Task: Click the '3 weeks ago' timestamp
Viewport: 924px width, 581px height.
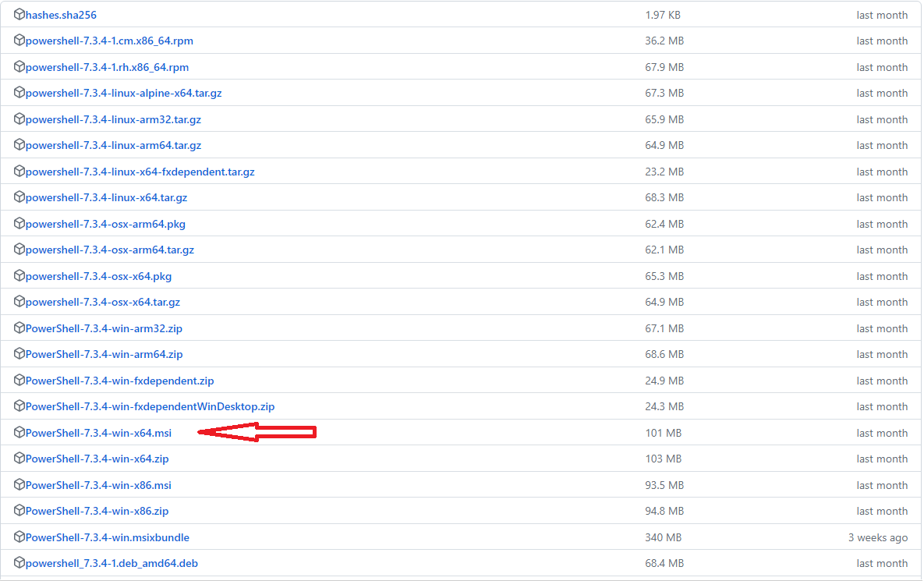Action: 878,537
